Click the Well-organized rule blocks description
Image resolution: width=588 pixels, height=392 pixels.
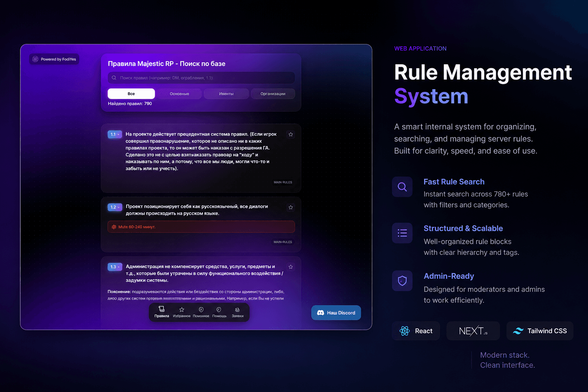pyautogui.click(x=471, y=247)
